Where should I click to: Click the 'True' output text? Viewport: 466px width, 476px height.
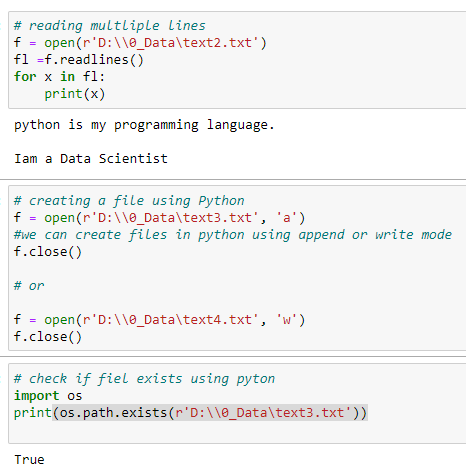tap(29, 460)
